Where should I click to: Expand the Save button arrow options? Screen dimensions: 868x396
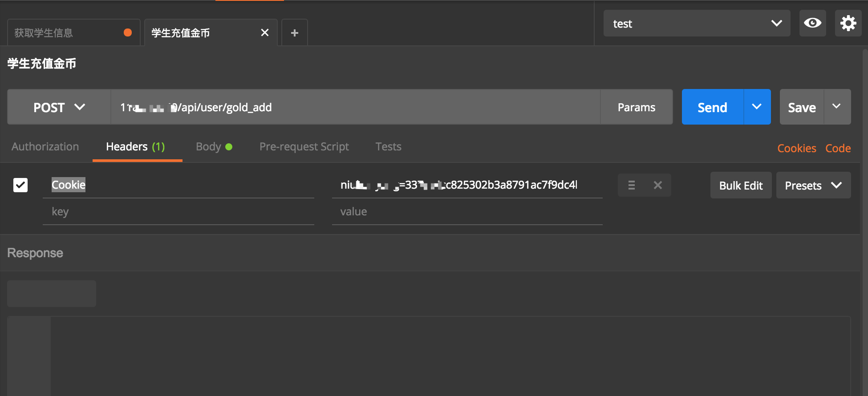tap(837, 107)
